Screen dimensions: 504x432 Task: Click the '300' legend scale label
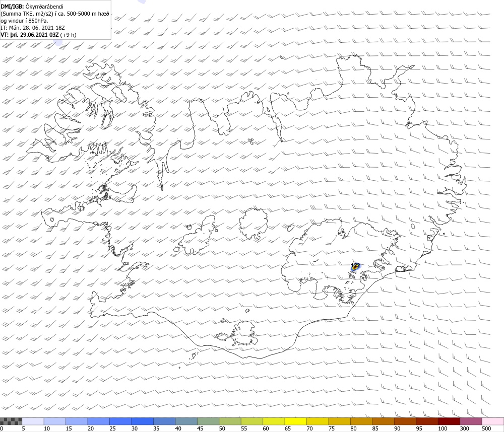(464, 428)
